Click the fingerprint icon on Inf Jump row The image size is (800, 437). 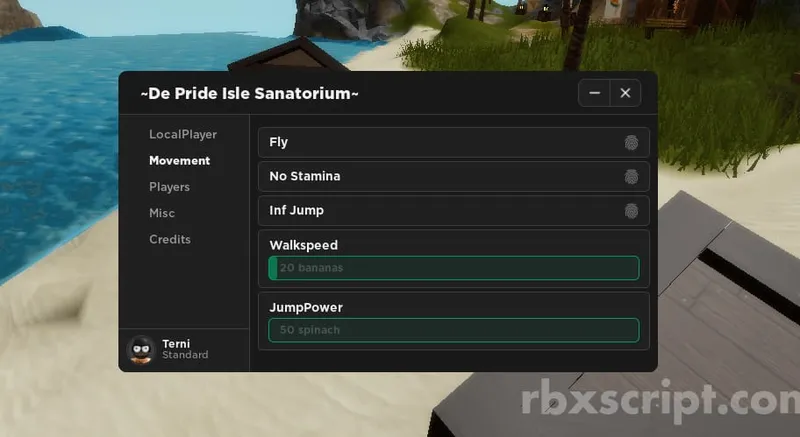[631, 211]
